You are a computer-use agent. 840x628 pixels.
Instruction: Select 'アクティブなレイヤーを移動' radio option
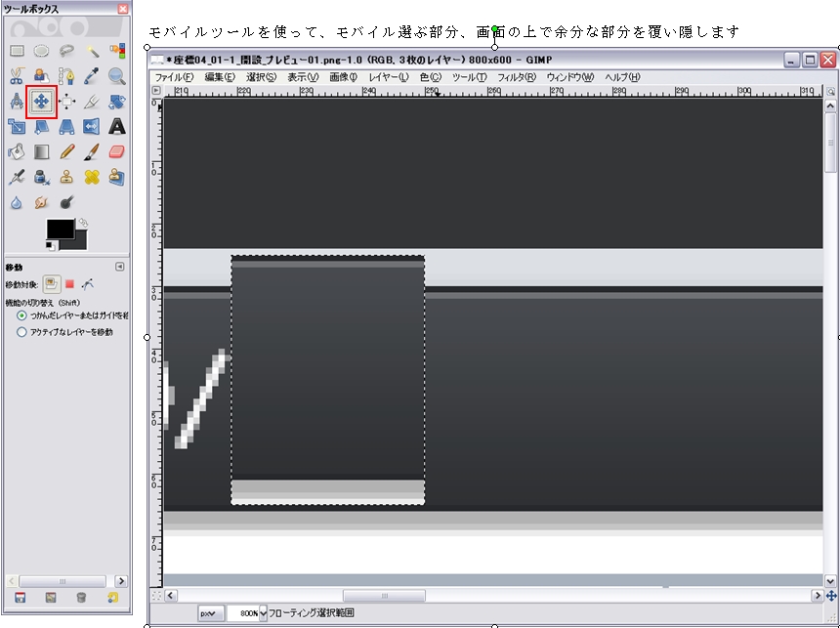click(x=21, y=332)
